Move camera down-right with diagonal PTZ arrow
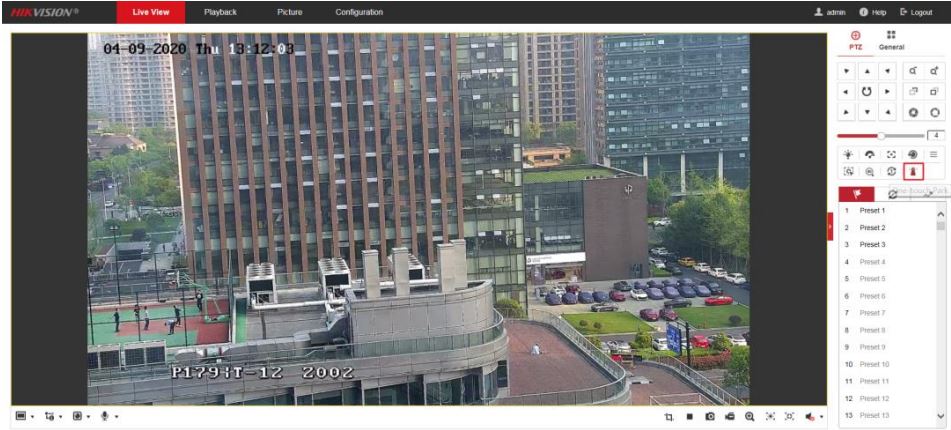 [x=887, y=112]
